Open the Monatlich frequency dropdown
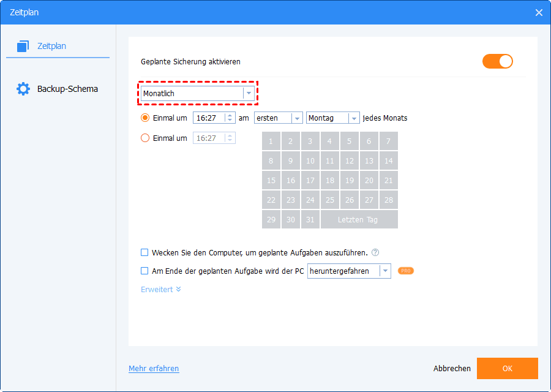The width and height of the screenshot is (551, 392). tap(197, 93)
